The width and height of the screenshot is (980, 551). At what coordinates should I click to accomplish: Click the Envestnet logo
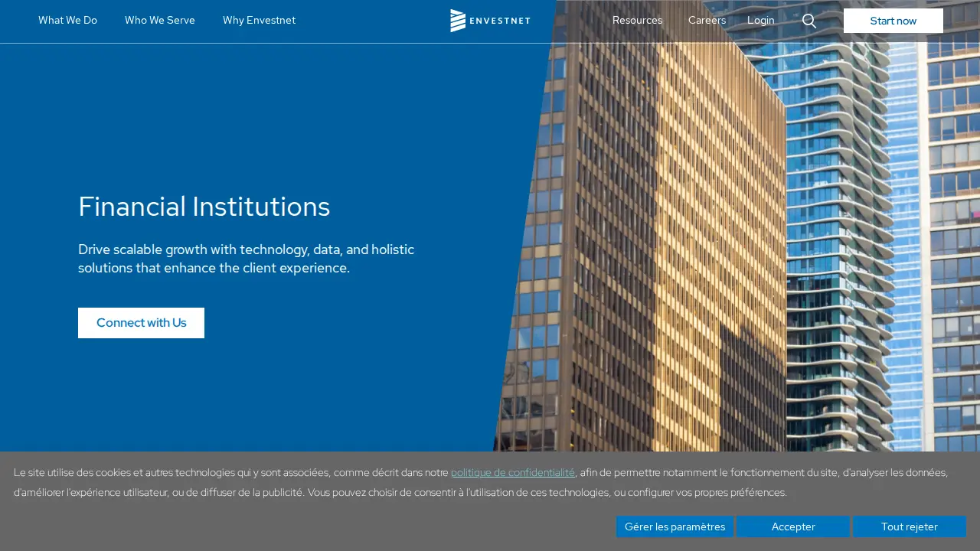(490, 21)
